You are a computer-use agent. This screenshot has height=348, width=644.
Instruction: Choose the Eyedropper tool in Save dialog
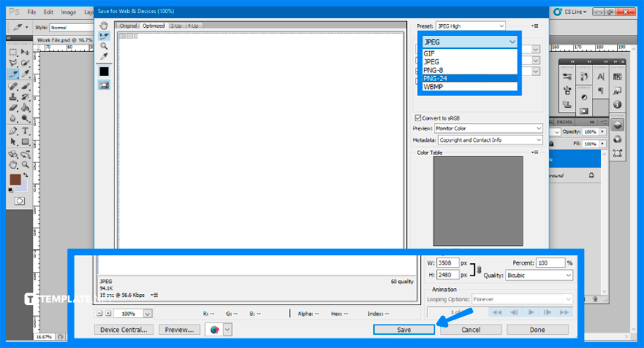(104, 56)
